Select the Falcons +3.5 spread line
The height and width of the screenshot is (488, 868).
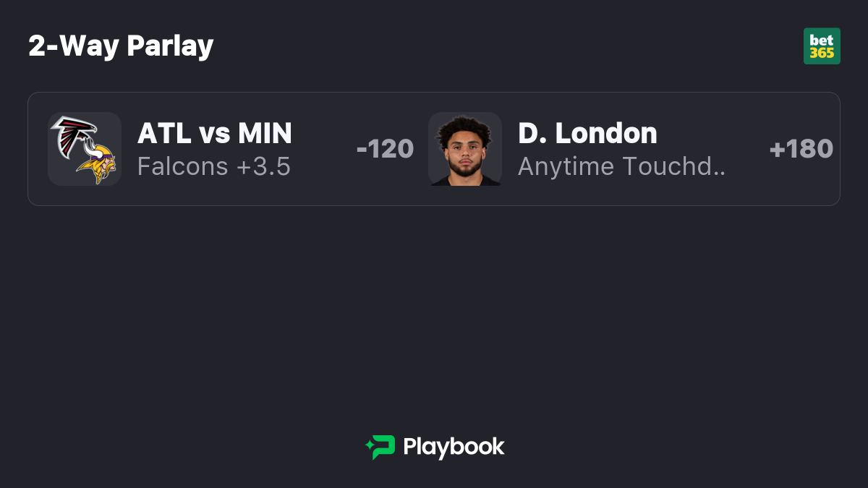pyautogui.click(x=214, y=167)
